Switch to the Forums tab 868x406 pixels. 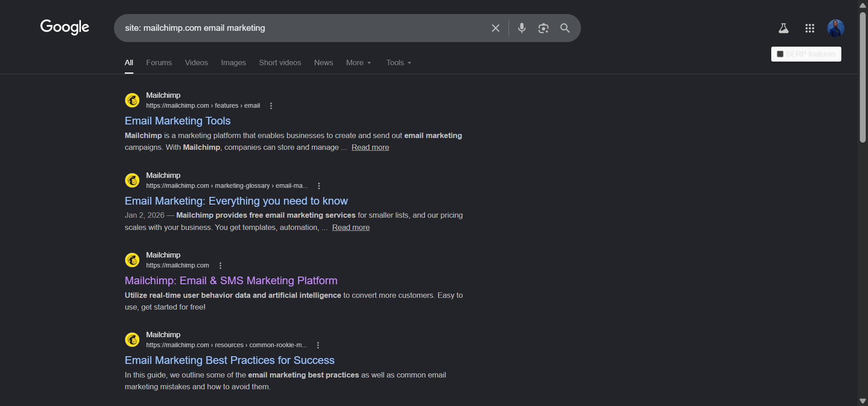(159, 63)
